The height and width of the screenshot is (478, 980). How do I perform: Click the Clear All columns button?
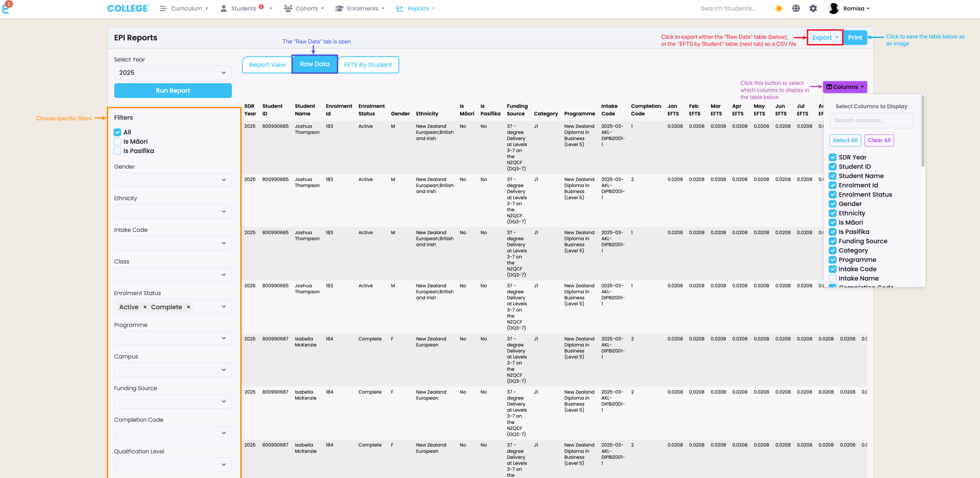click(x=879, y=140)
